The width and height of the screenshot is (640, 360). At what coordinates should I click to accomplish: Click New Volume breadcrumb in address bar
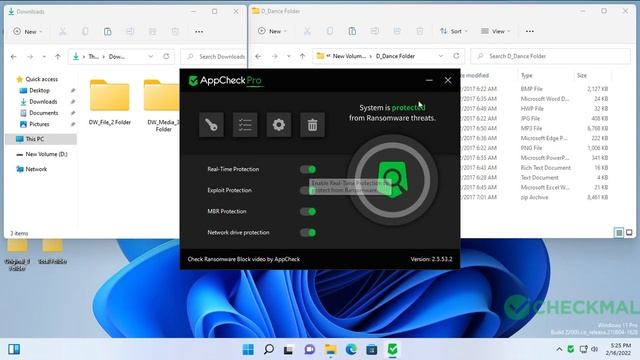(x=349, y=56)
